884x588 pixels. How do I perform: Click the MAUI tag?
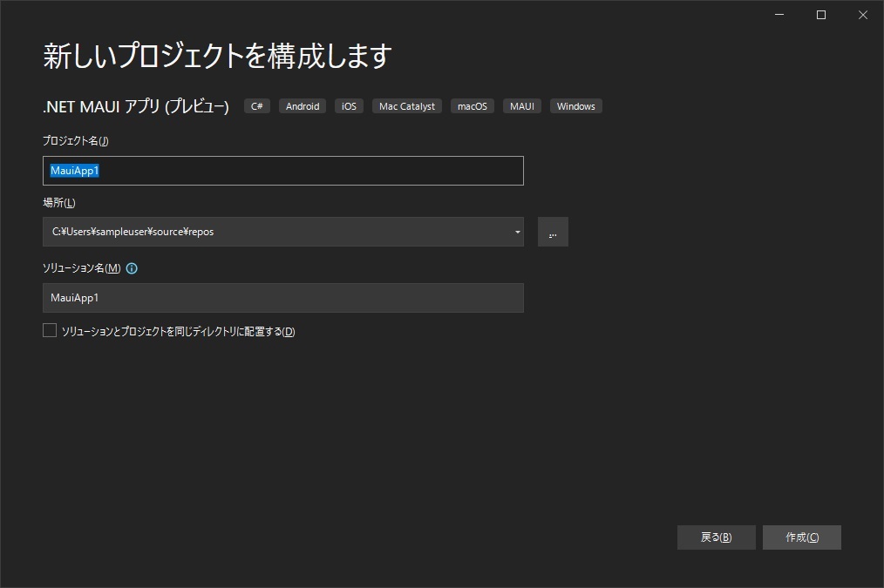point(522,106)
